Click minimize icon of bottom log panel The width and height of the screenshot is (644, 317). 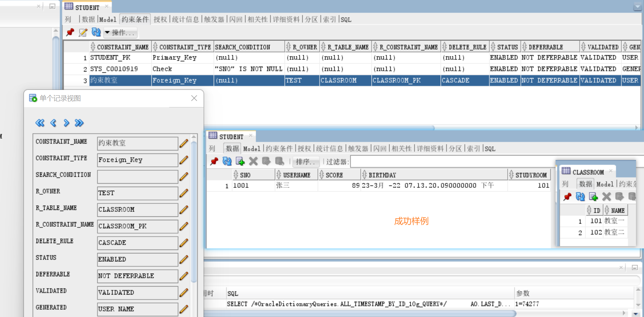tap(635, 267)
